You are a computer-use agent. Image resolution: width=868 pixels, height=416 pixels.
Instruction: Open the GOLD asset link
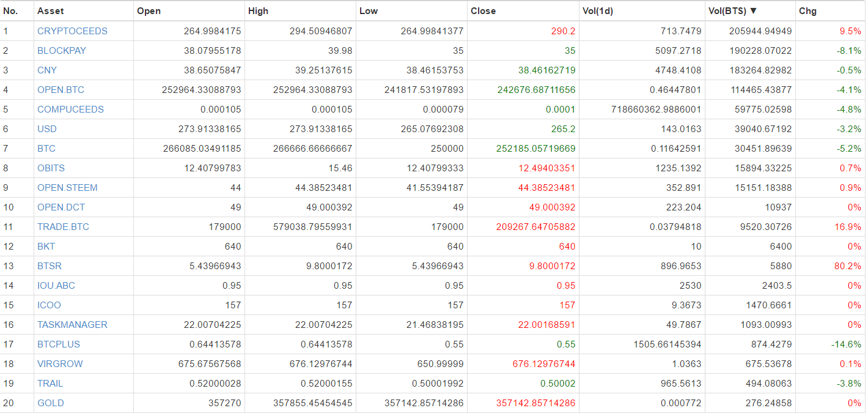pyautogui.click(x=51, y=403)
